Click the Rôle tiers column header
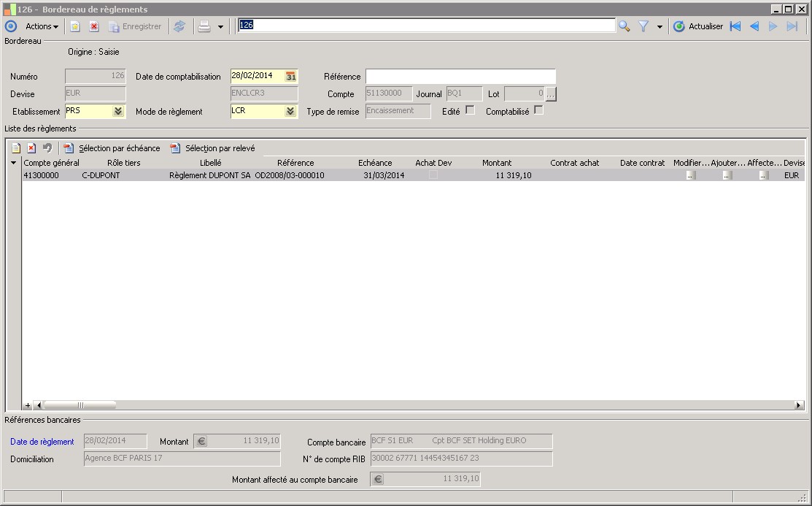812x506 pixels. click(x=124, y=163)
